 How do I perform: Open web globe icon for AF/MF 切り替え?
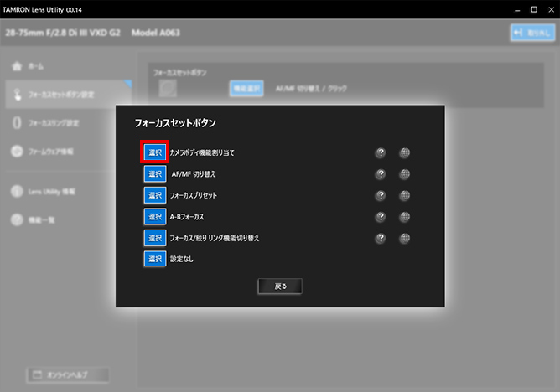coord(405,174)
